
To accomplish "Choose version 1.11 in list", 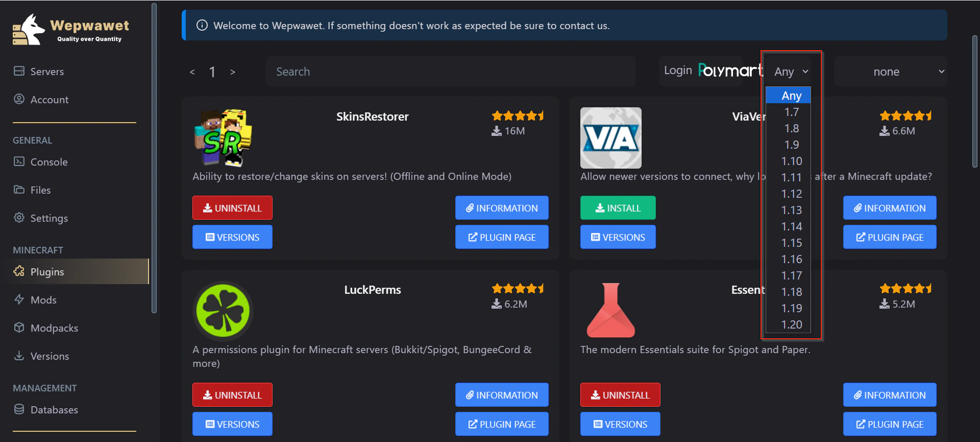I will (x=789, y=177).
